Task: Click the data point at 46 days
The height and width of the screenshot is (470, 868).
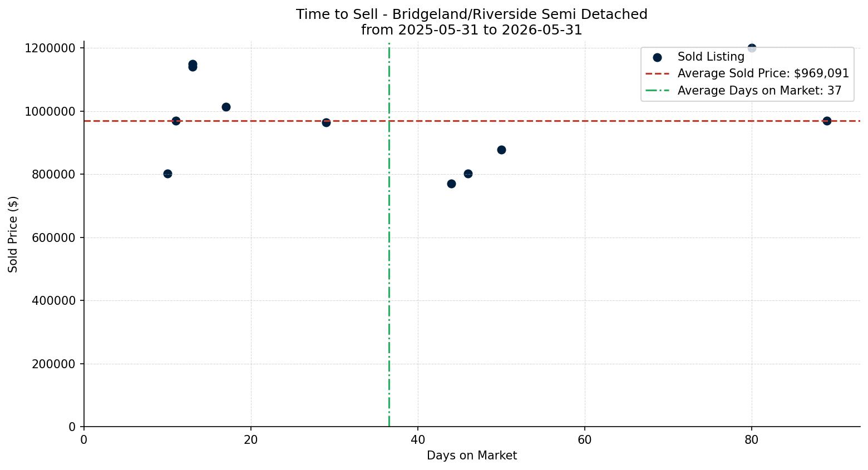Action: click(468, 174)
